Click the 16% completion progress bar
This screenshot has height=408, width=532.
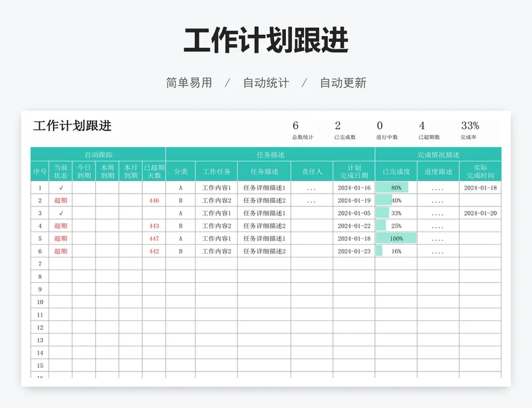point(379,252)
